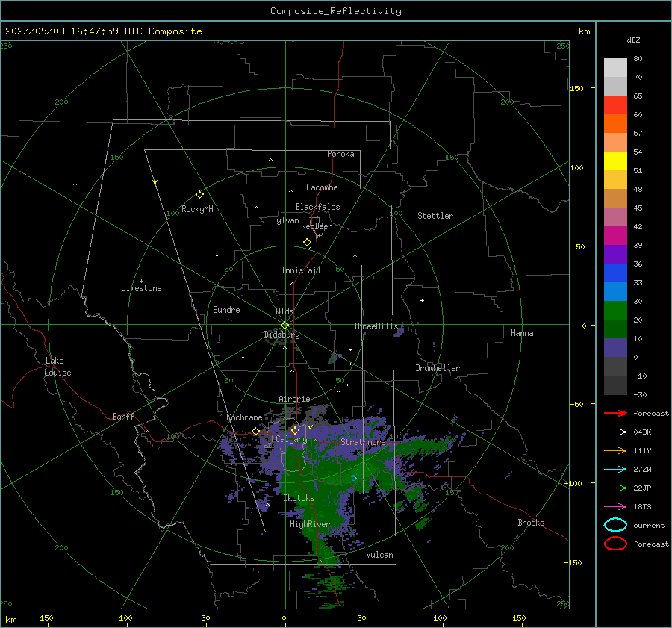Click the Drumheller city label
Viewport: 672px width, 628px height.
point(438,368)
